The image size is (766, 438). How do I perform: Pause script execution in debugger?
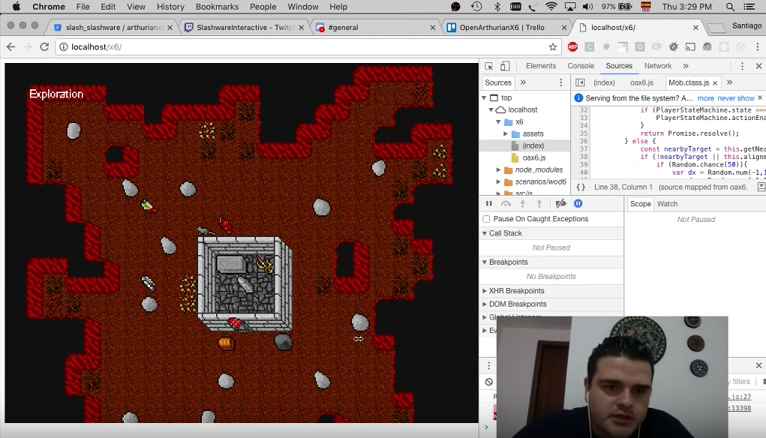pyautogui.click(x=489, y=203)
